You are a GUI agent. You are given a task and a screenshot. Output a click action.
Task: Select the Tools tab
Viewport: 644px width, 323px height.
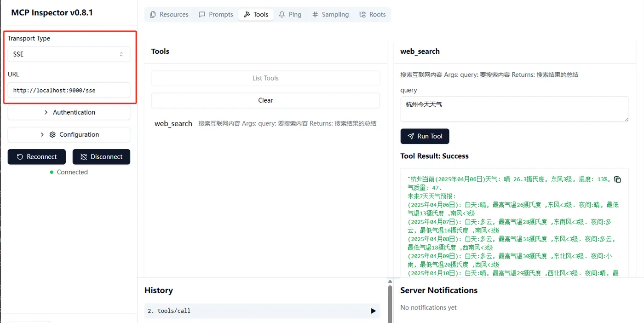point(256,14)
